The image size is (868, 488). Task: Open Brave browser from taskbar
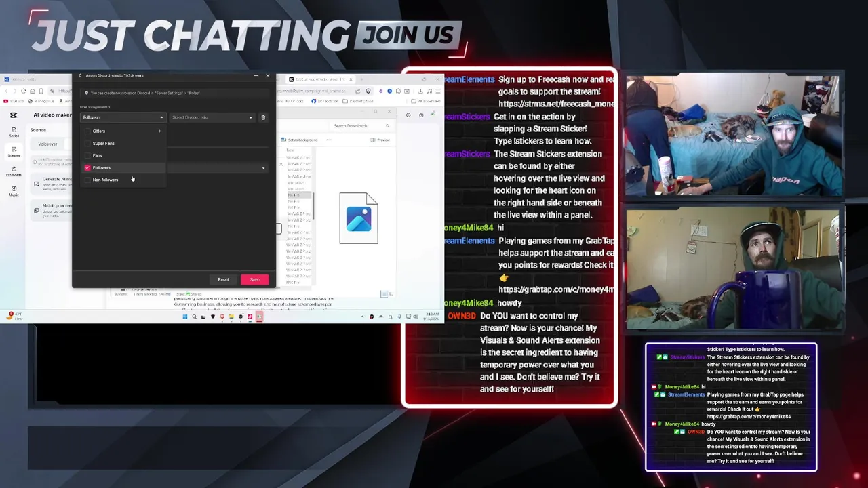[222, 317]
